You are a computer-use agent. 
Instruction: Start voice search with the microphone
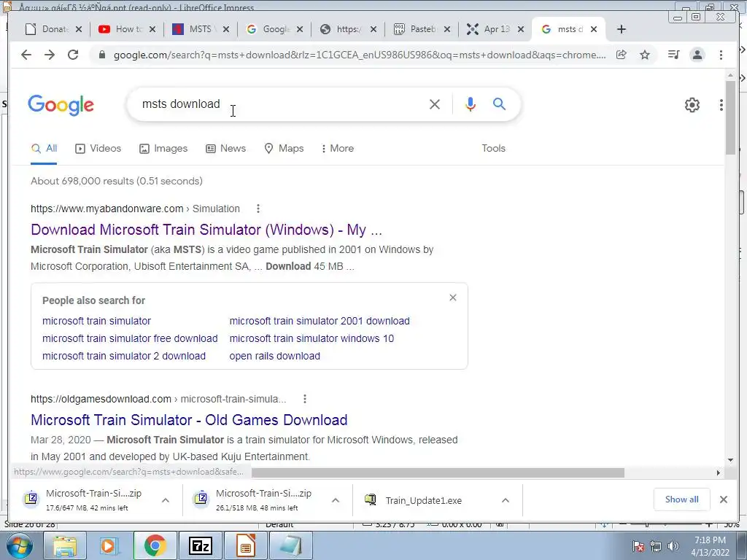coord(471,104)
